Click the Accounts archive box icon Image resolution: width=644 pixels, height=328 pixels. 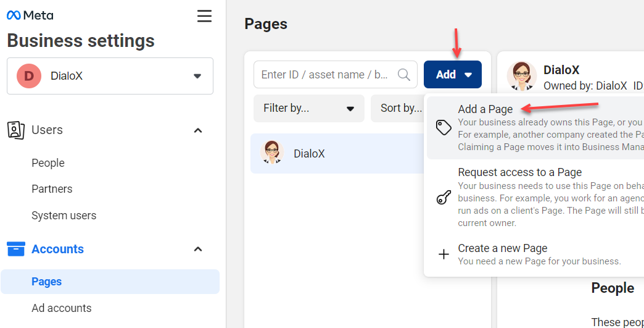coord(15,249)
